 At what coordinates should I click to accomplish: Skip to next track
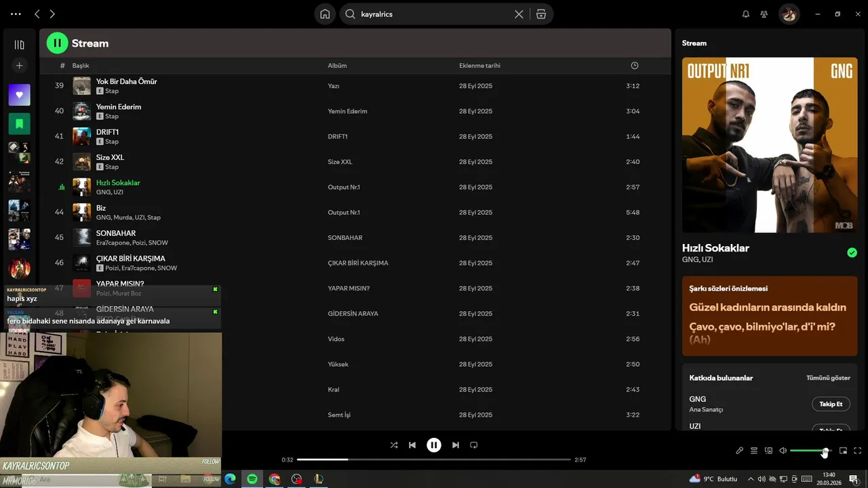456,445
